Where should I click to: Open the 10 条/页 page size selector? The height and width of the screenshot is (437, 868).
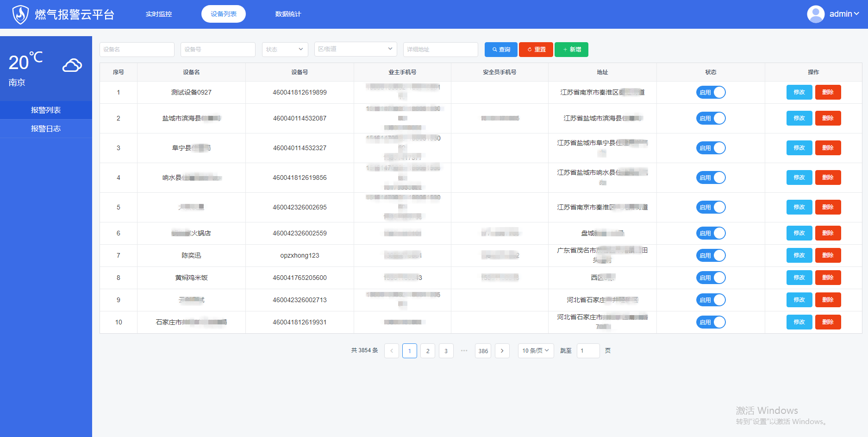click(536, 351)
